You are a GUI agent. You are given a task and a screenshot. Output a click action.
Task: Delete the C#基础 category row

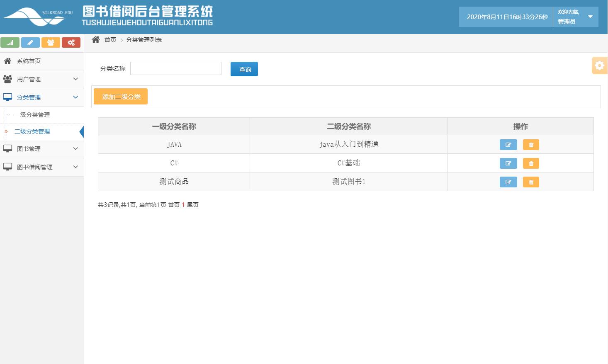[531, 163]
